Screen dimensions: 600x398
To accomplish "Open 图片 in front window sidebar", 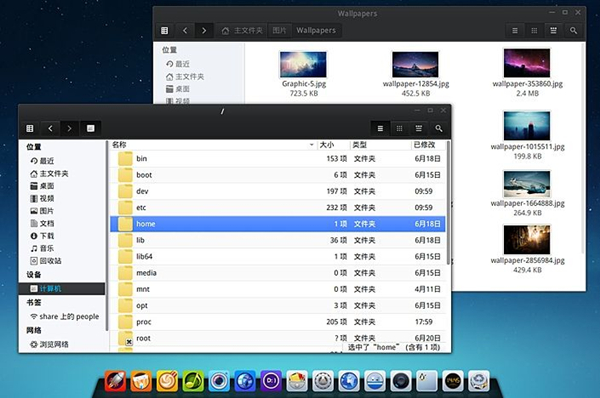I will [62, 211].
